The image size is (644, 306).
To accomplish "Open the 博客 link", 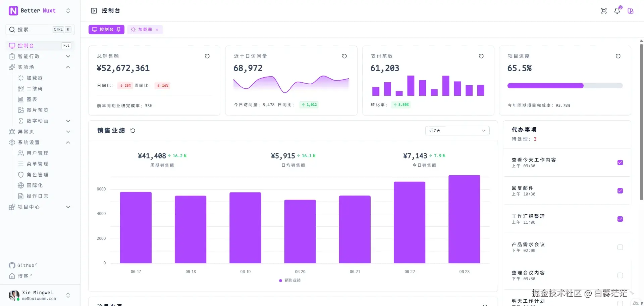I will coord(20,276).
